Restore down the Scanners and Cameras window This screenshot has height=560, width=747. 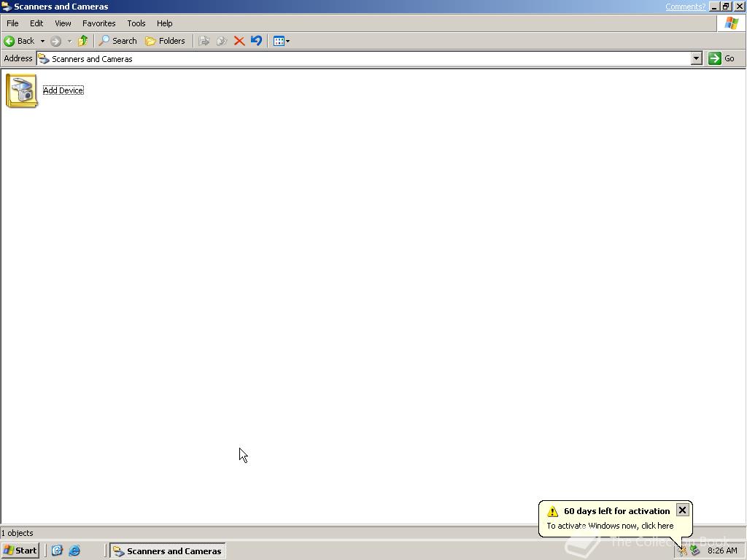[x=726, y=7]
